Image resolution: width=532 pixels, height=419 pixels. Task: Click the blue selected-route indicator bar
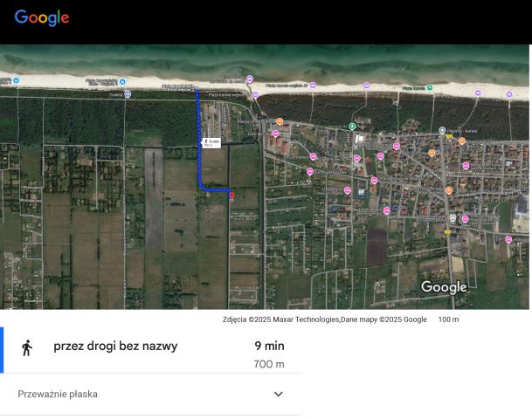pos(2,350)
